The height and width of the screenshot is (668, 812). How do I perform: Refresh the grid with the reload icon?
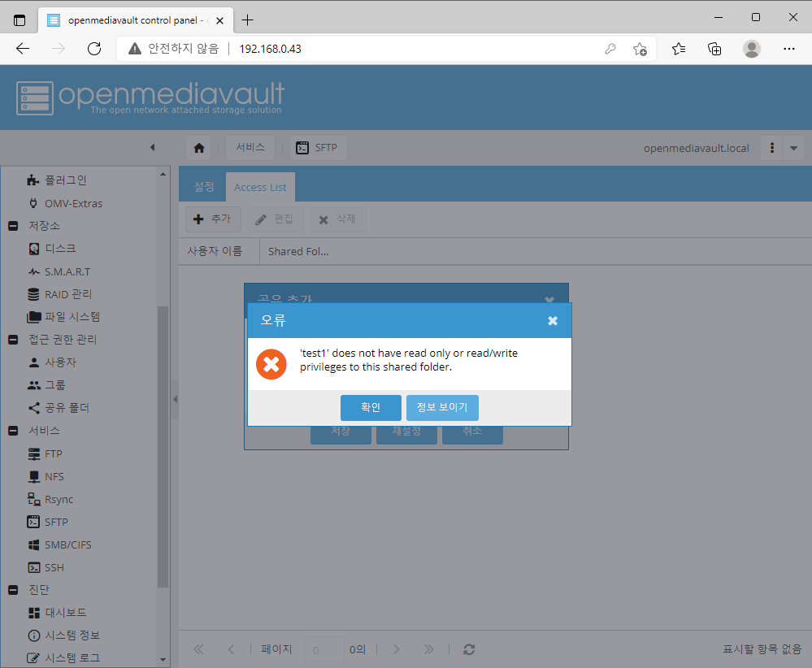pyautogui.click(x=469, y=649)
